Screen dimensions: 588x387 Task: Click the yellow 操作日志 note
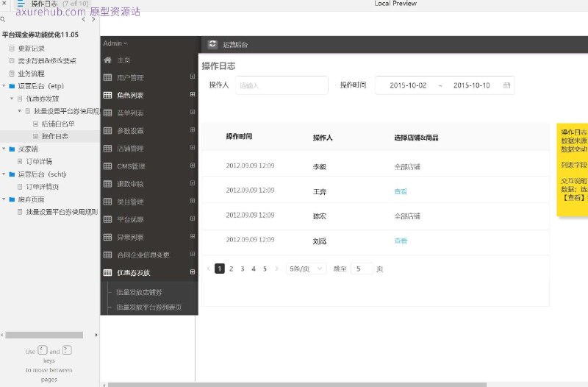point(573,170)
